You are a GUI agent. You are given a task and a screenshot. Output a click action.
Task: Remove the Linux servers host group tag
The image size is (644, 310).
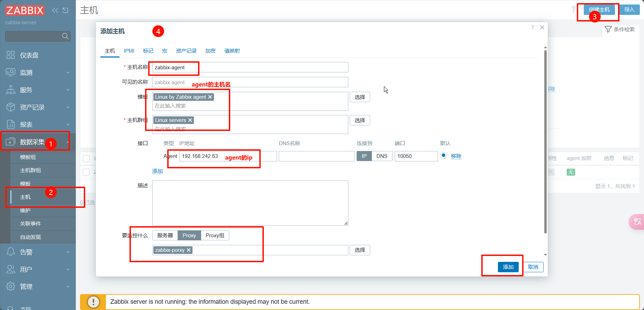click(190, 120)
